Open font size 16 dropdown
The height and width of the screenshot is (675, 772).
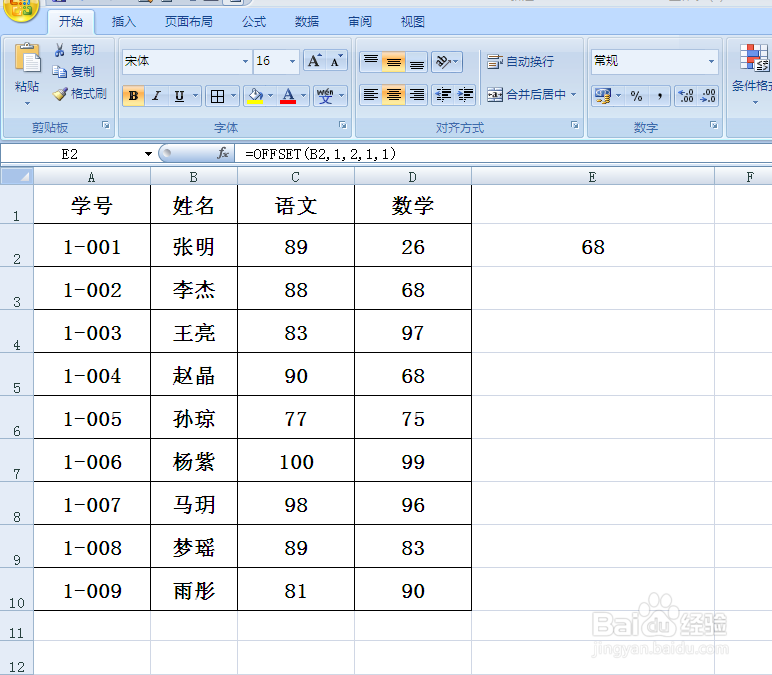[292, 61]
